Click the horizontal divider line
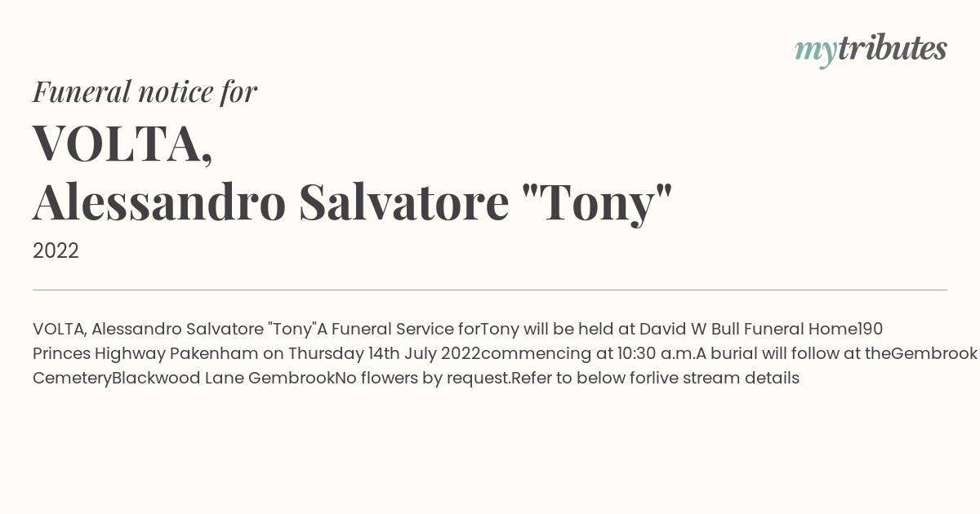Image resolution: width=980 pixels, height=514 pixels. (x=490, y=290)
